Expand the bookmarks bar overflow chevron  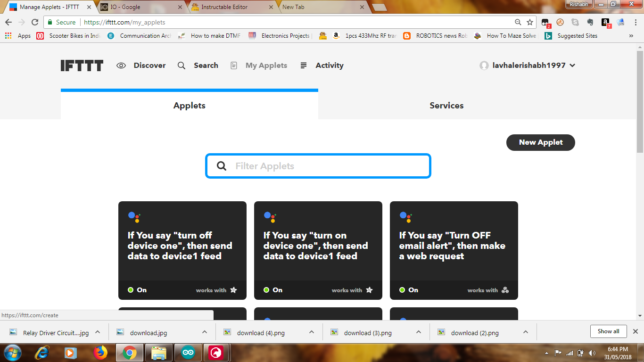coord(631,36)
